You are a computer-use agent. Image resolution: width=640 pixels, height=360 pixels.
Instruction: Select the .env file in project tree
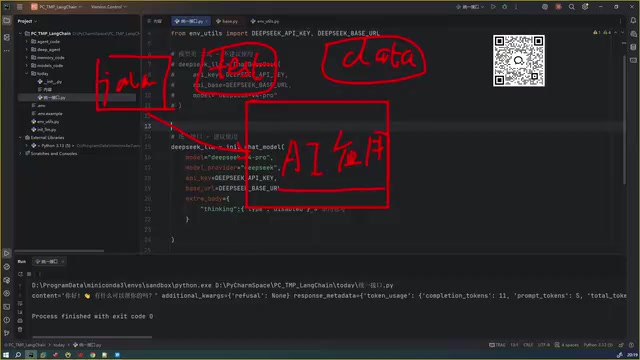coord(38,105)
